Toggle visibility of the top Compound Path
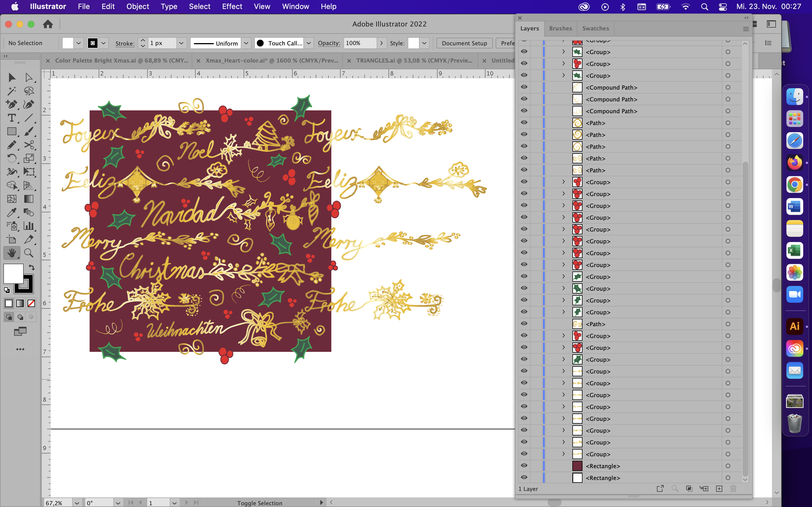This screenshot has height=507, width=812. click(x=524, y=87)
